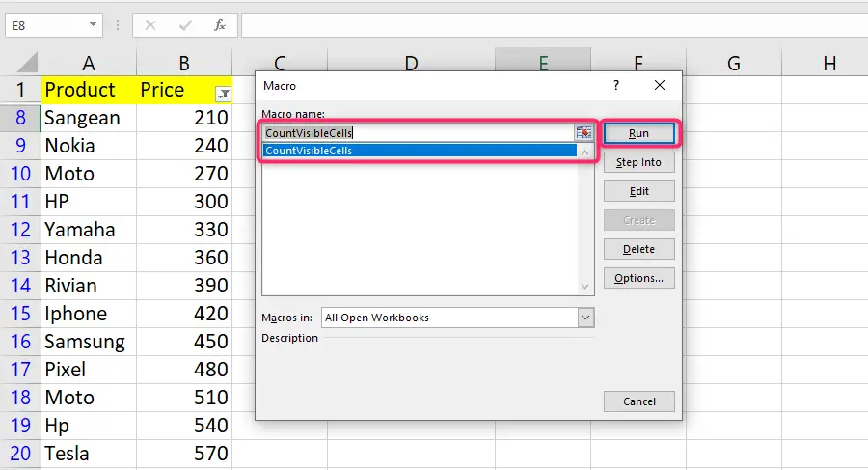Select row 14 header
The width and height of the screenshot is (868, 470).
pyautogui.click(x=20, y=286)
